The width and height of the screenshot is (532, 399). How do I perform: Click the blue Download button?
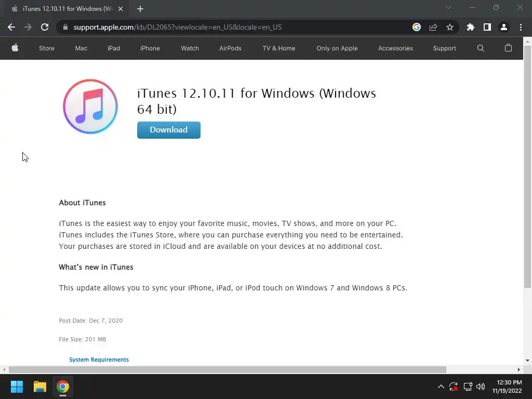[169, 130]
